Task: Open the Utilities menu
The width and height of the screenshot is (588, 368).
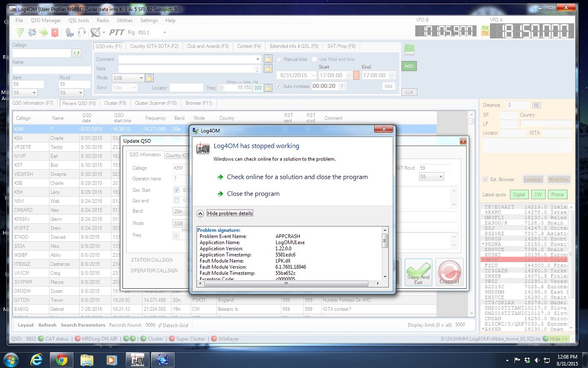Action: pos(125,20)
